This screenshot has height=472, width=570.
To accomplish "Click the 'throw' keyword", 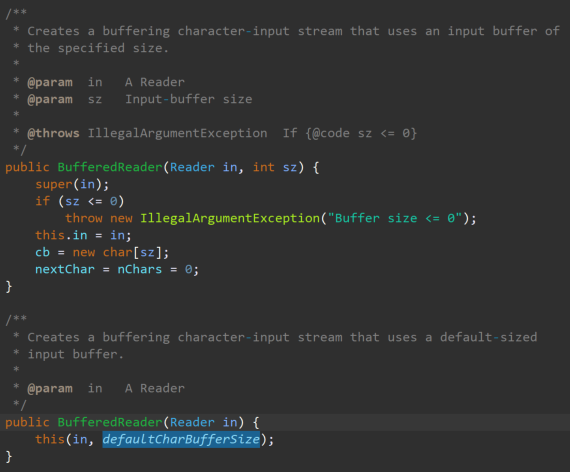I will point(84,218).
